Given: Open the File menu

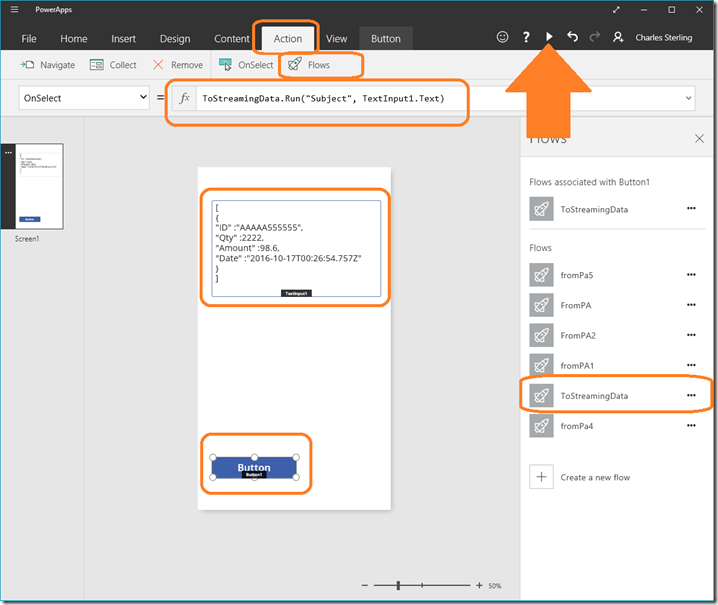Looking at the screenshot, I should [29, 39].
